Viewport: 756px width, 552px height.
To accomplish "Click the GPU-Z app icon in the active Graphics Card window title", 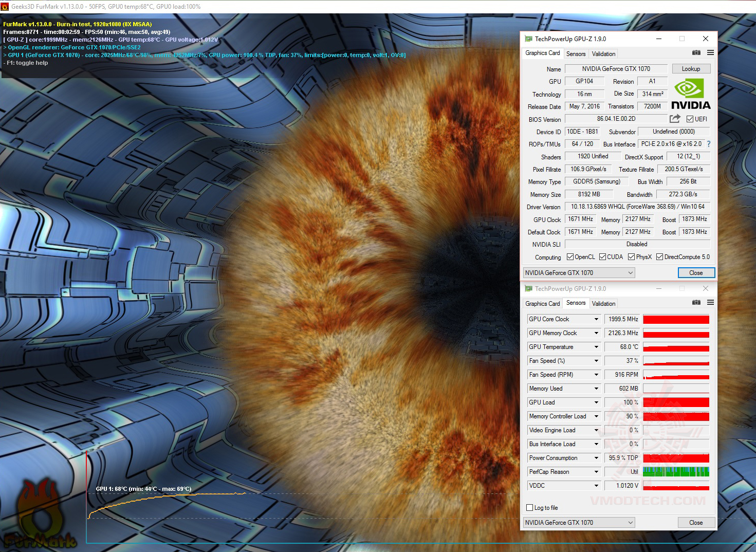I will pyautogui.click(x=528, y=39).
